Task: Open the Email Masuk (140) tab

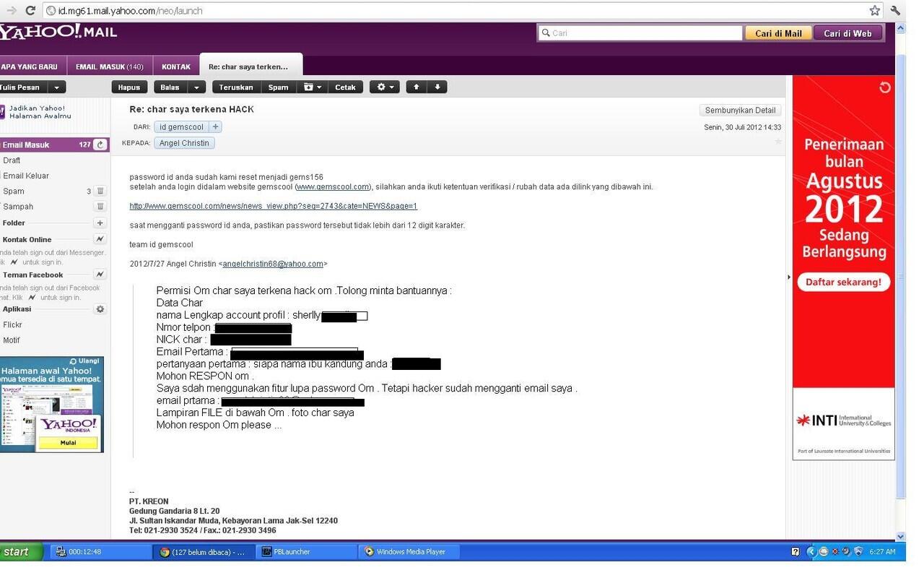Action: (110, 66)
